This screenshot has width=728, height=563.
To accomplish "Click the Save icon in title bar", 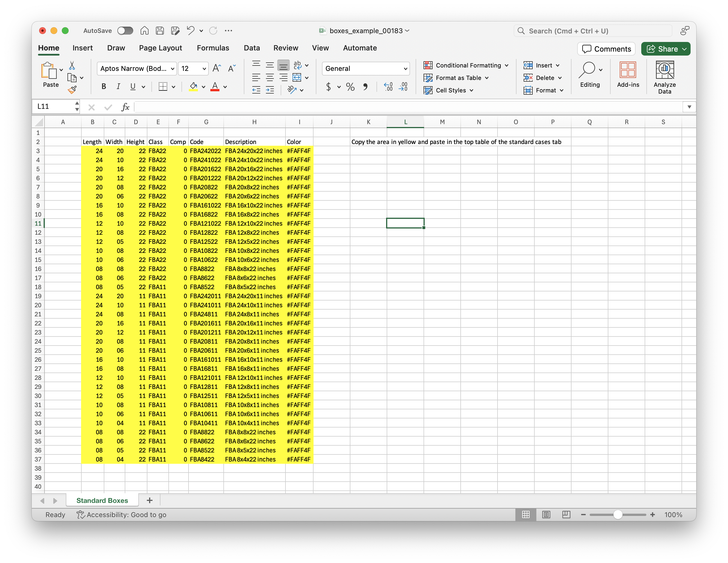I will coord(160,31).
